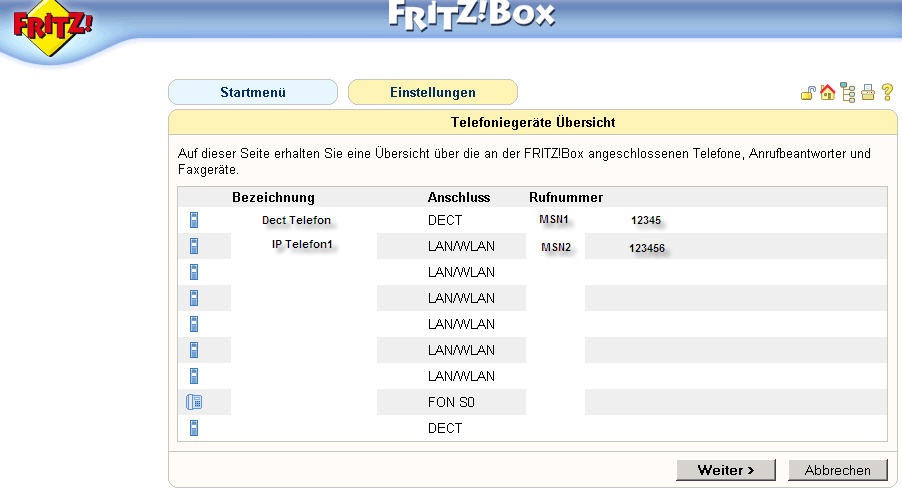The height and width of the screenshot is (490, 902).
Task: Click the Anschluss column header
Action: click(x=459, y=197)
